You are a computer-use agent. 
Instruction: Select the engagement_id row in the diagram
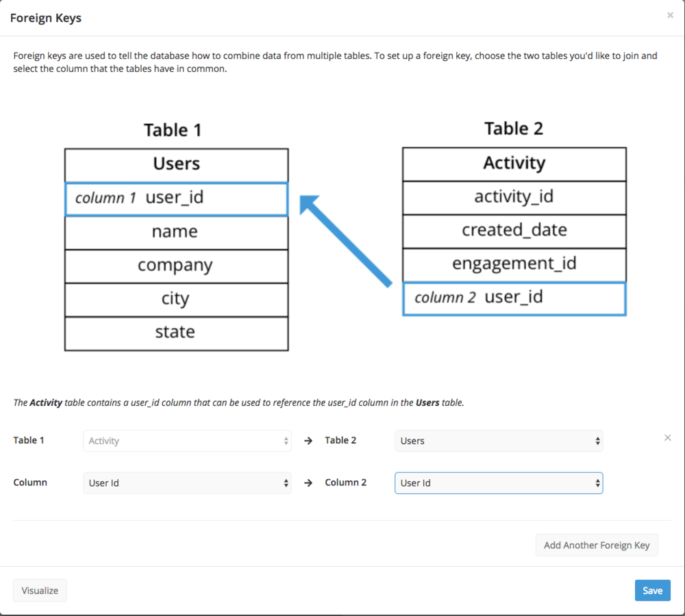coord(514,264)
